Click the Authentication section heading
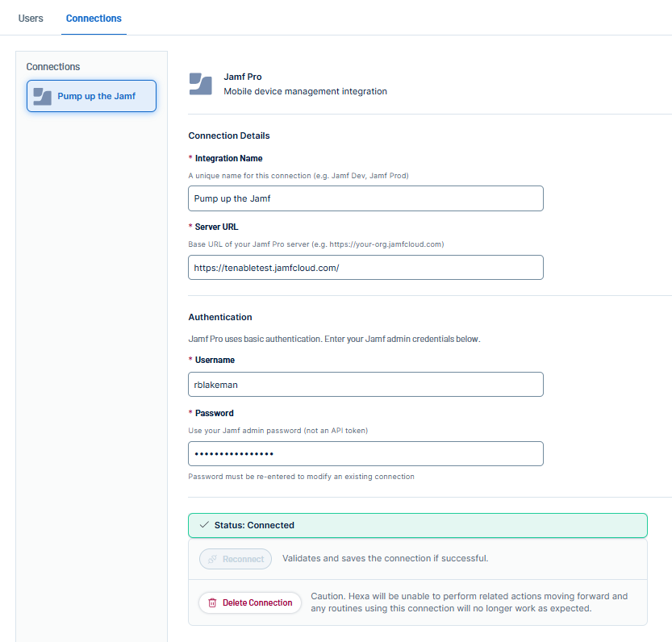The height and width of the screenshot is (642, 672). point(220,317)
